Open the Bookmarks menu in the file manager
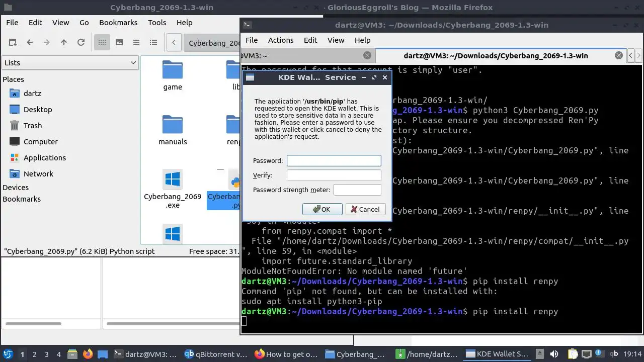Viewport: 644px width, 362px height. tap(118, 23)
